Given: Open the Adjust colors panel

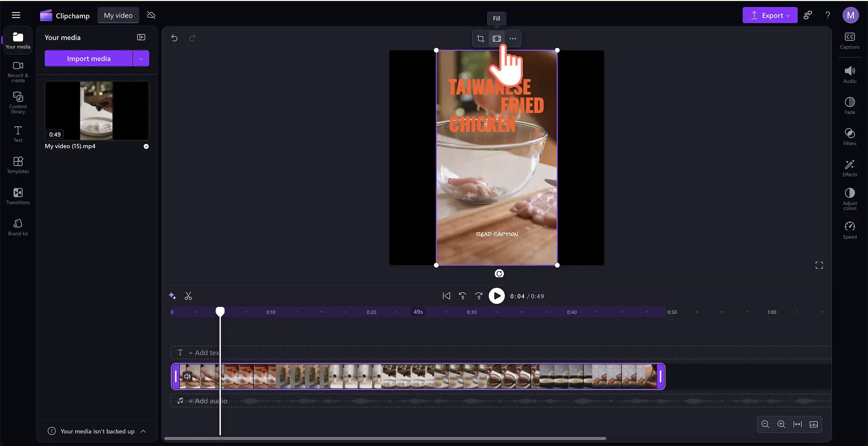Looking at the screenshot, I should 849,199.
